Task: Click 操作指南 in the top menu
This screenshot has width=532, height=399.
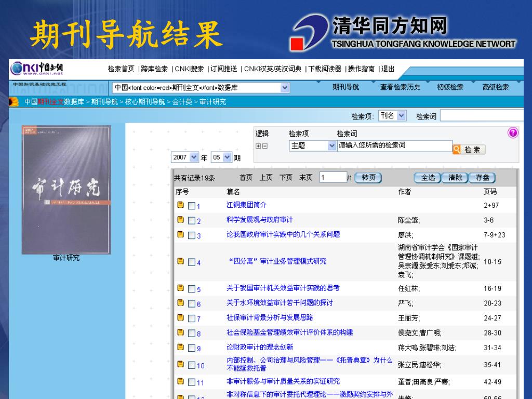Action: click(361, 69)
